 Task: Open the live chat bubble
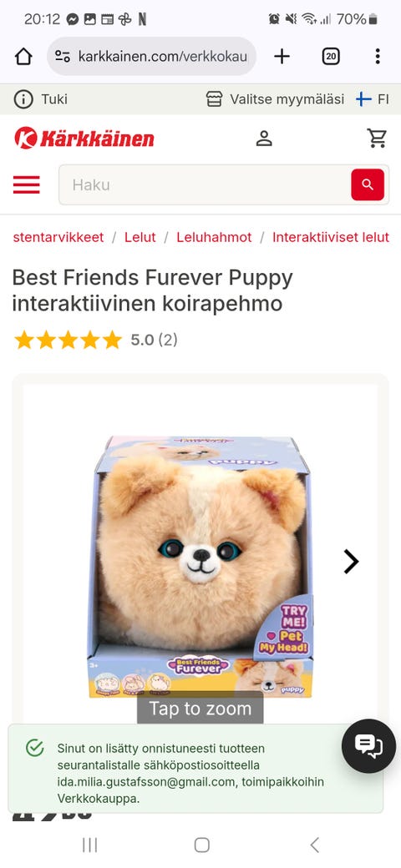(369, 746)
